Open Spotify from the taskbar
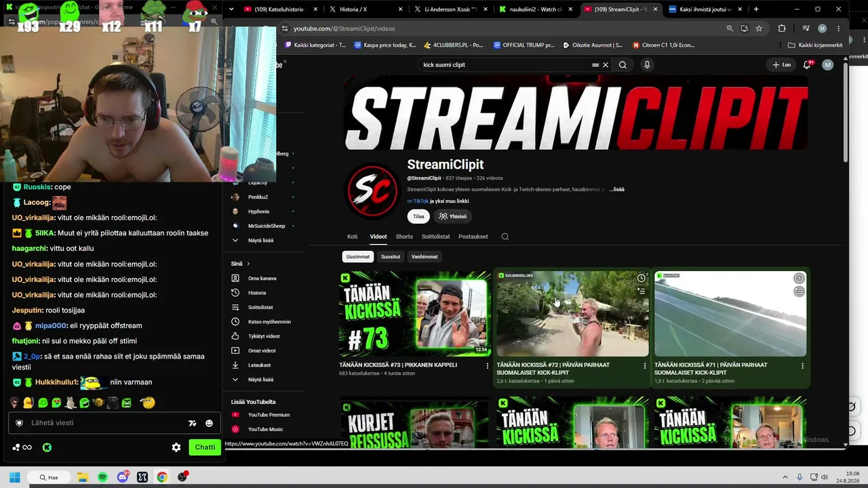This screenshot has width=868, height=488. click(102, 477)
